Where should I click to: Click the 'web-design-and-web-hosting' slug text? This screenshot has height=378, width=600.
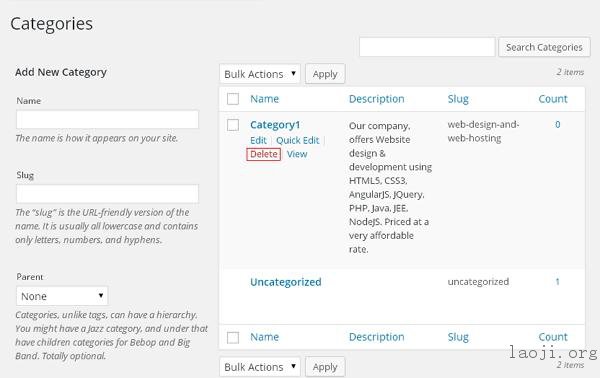tap(483, 131)
